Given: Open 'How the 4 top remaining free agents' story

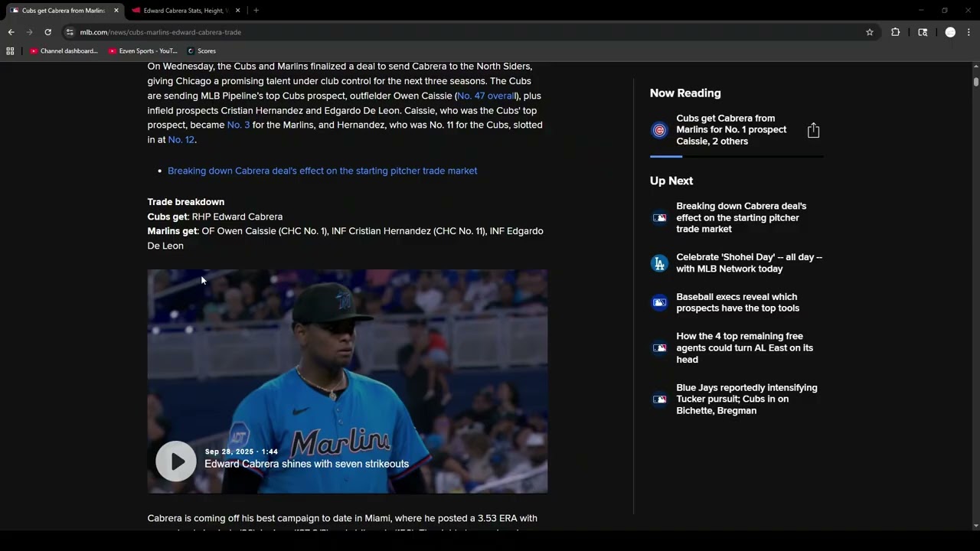Looking at the screenshot, I should 745,347.
